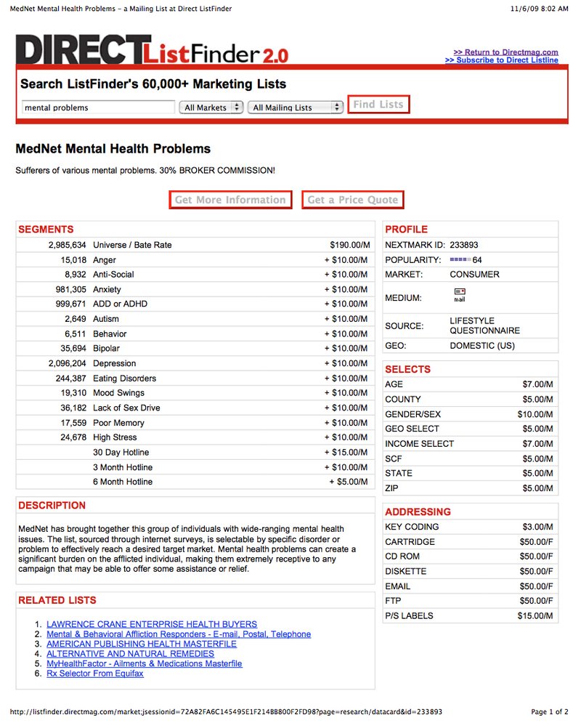
Task: Click Get a Price Quote button
Action: point(353,200)
